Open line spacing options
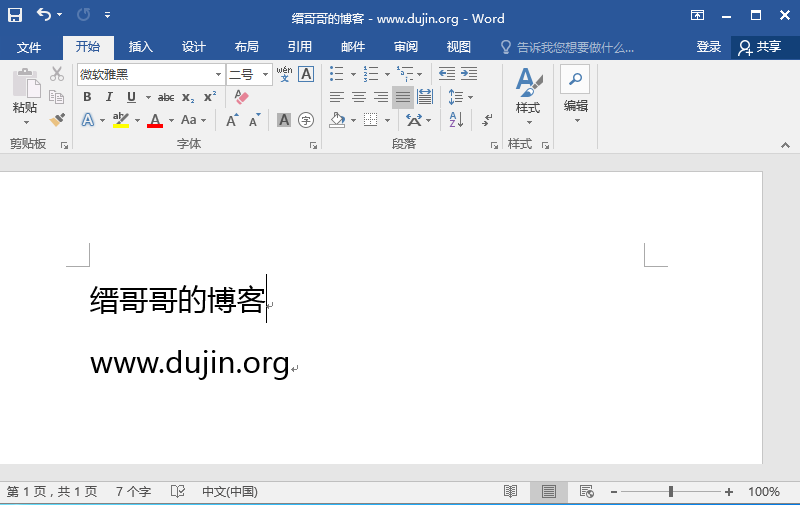This screenshot has height=505, width=800. 460,97
